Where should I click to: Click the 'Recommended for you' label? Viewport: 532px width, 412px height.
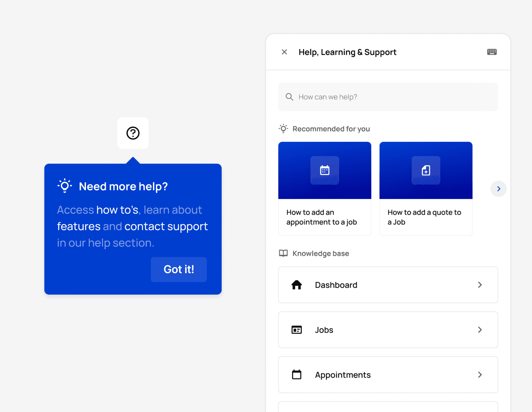[331, 129]
